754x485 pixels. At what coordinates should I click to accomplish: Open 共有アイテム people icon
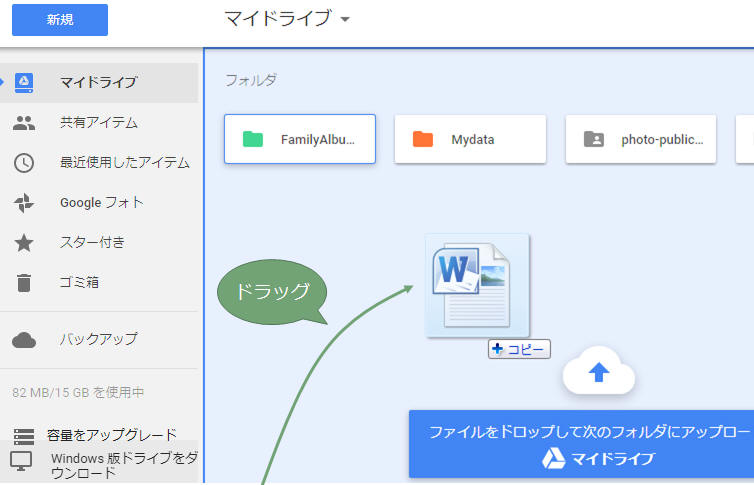(x=24, y=122)
